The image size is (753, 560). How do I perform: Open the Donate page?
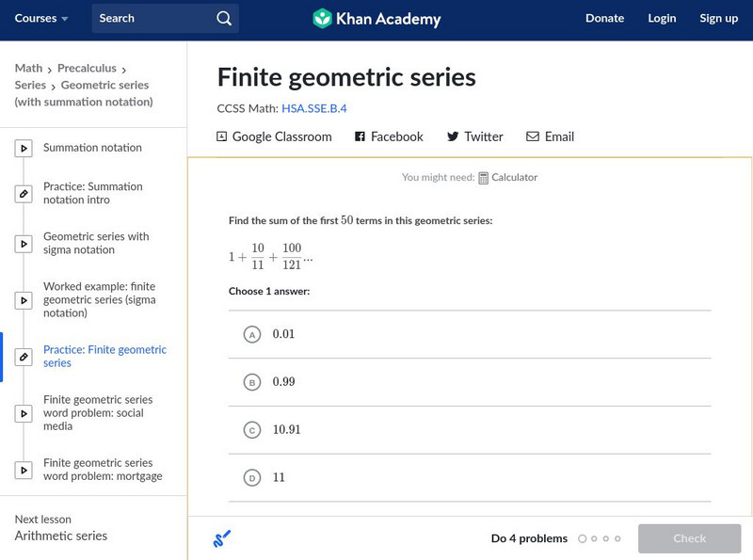[x=604, y=19]
